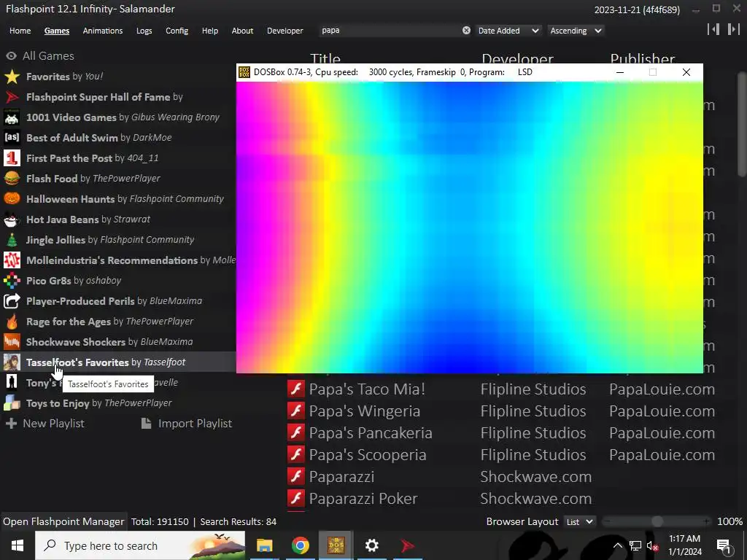This screenshot has height=560, width=747.
Task: Adjust the thumbnail zoom slider
Action: pos(657,521)
